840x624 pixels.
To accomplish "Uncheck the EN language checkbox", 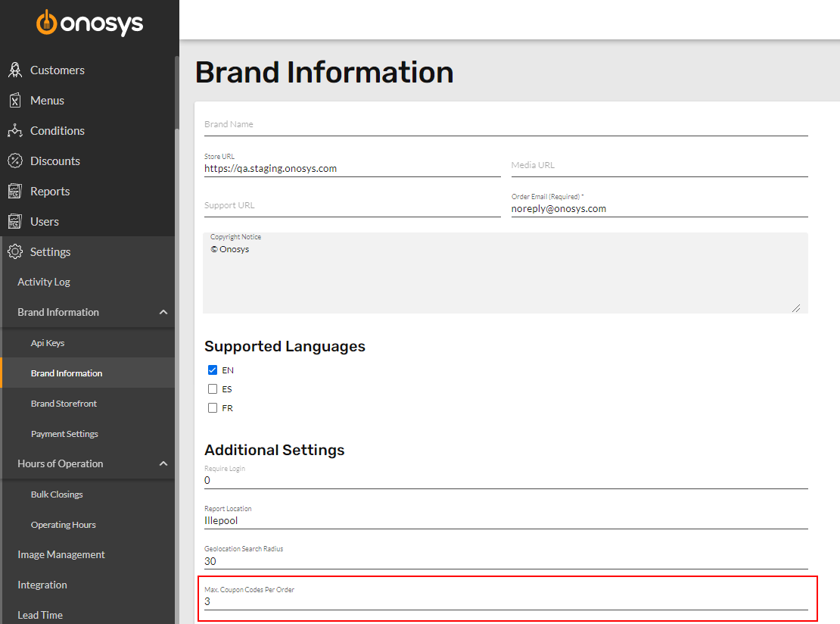I will (x=213, y=370).
